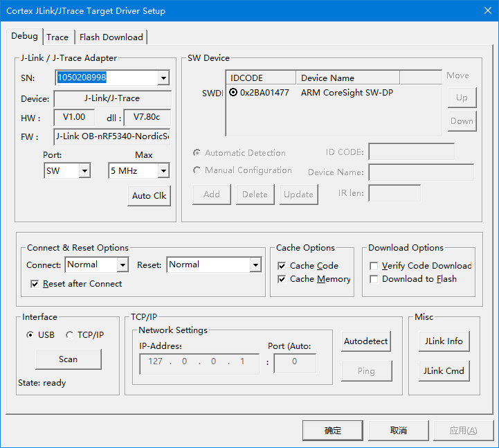Expand the SN serial number dropdown
The width and height of the screenshot is (499, 448).
pos(163,78)
